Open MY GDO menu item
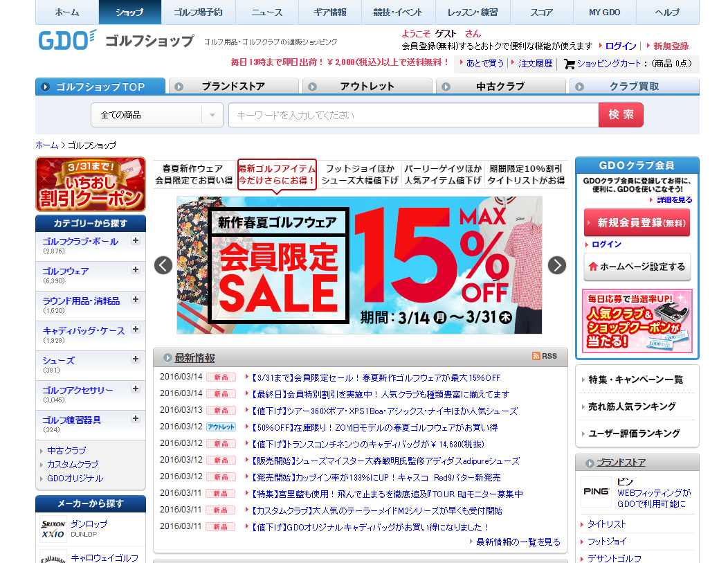The height and width of the screenshot is (563, 728). coord(605,12)
